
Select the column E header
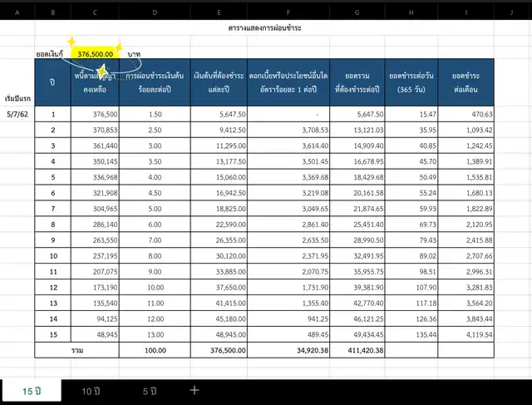click(219, 12)
